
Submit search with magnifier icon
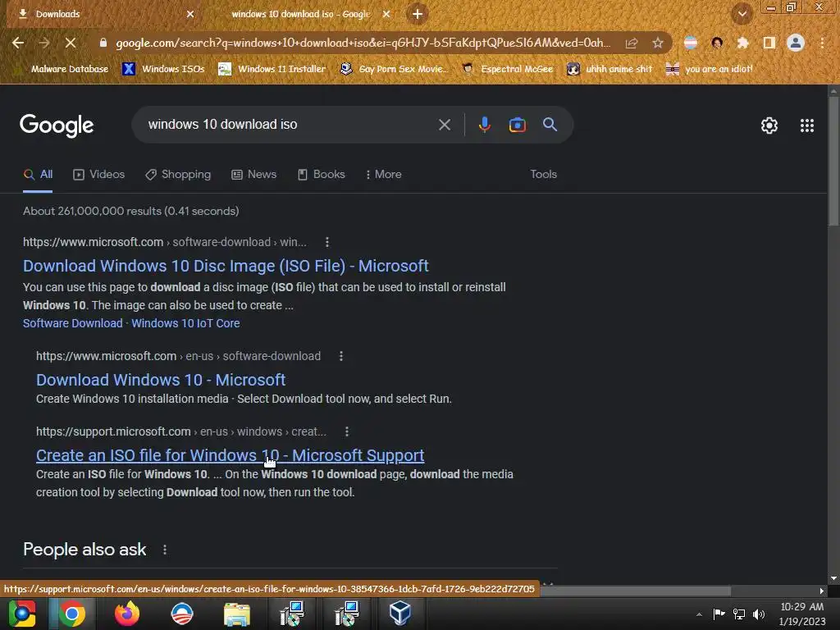[x=550, y=125]
